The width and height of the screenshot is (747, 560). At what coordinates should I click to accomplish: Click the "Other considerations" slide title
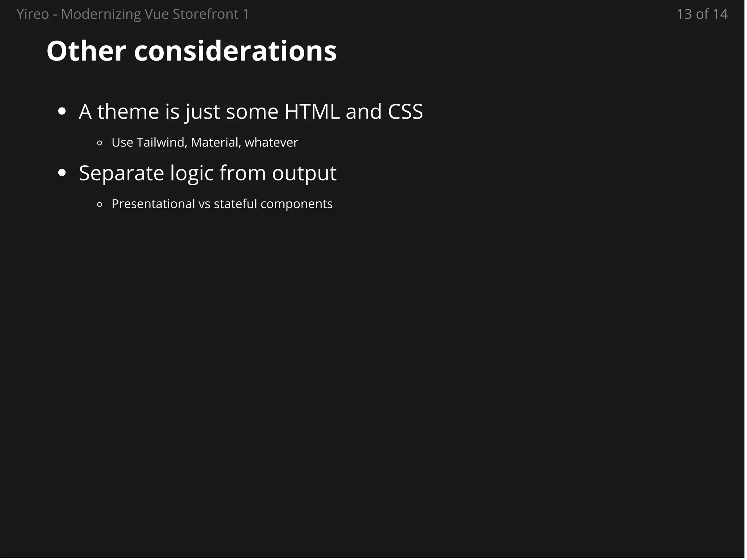tap(191, 51)
